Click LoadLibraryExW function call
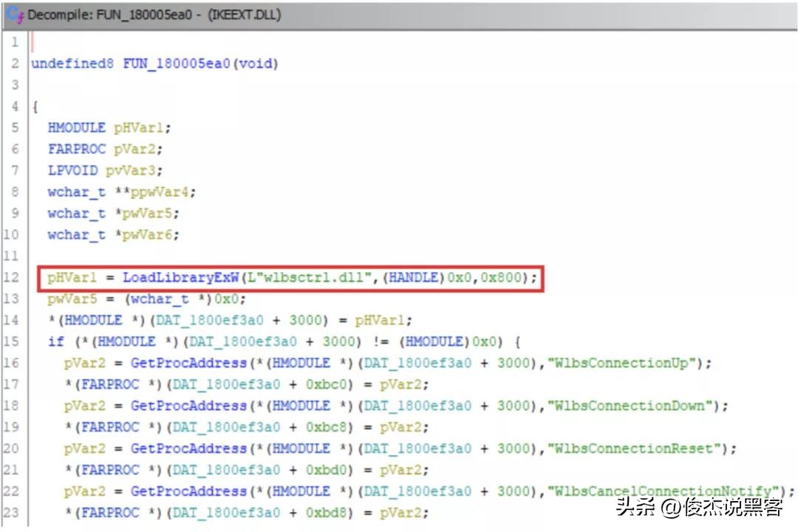The width and height of the screenshot is (798, 532). [181, 278]
